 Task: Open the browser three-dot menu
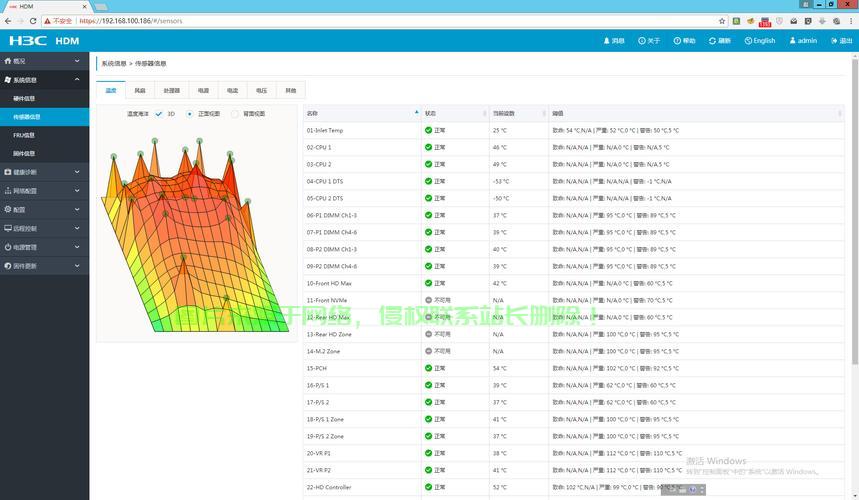click(x=851, y=21)
